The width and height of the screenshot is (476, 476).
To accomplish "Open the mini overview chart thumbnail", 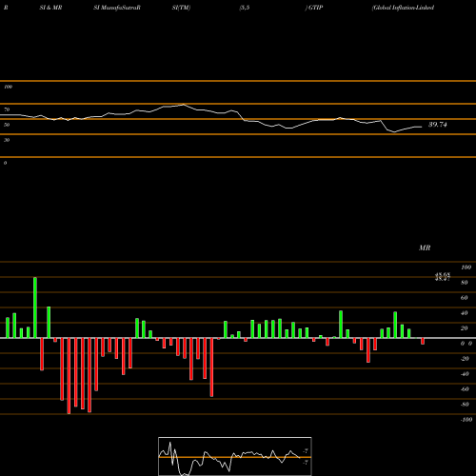I will [235, 456].
